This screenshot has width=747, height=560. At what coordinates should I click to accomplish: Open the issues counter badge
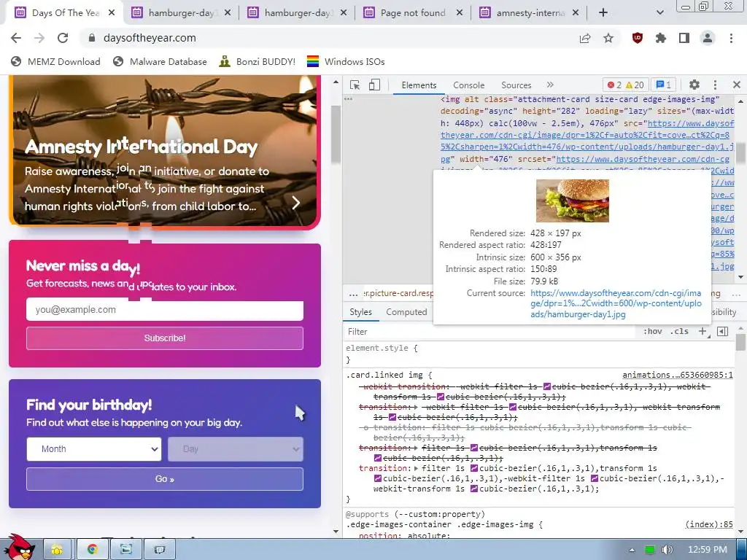663,85
